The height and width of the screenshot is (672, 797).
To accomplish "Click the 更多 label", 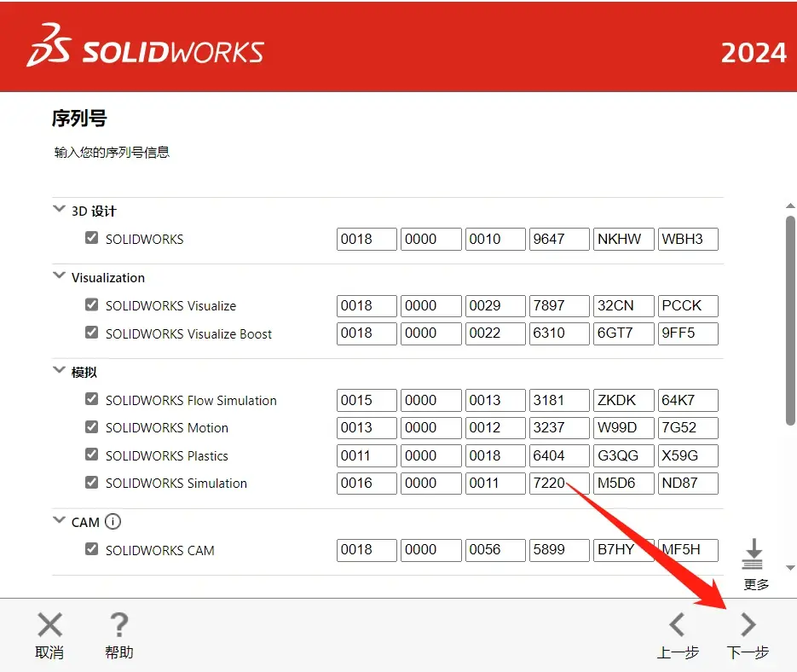I will point(756,584).
